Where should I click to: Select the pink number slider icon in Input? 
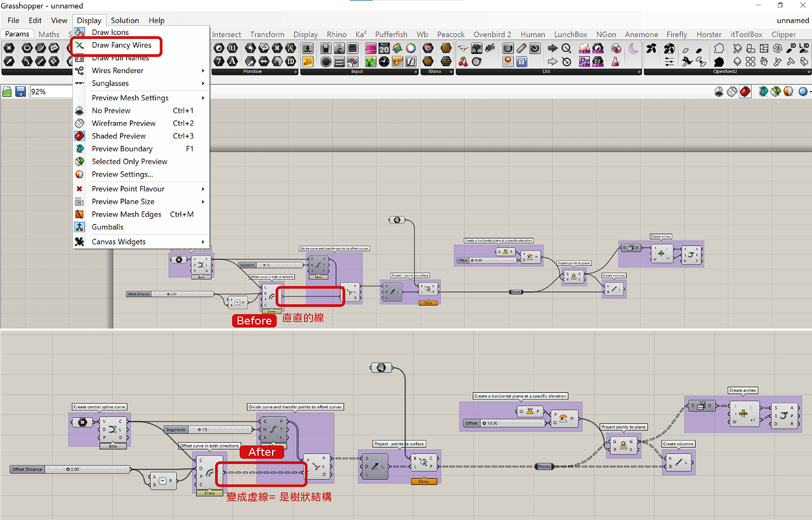(x=371, y=48)
